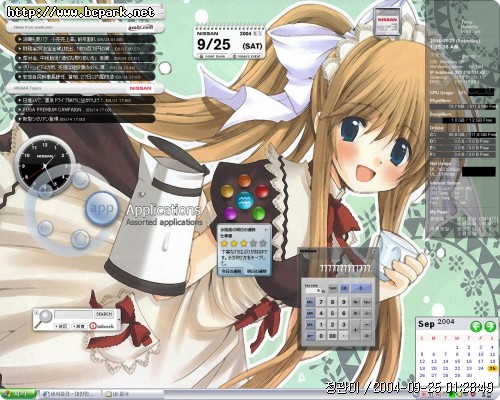The width and height of the screenshot is (500, 400).
Task: Select the yellow zodiac ball
Action: pyautogui.click(x=227, y=192)
